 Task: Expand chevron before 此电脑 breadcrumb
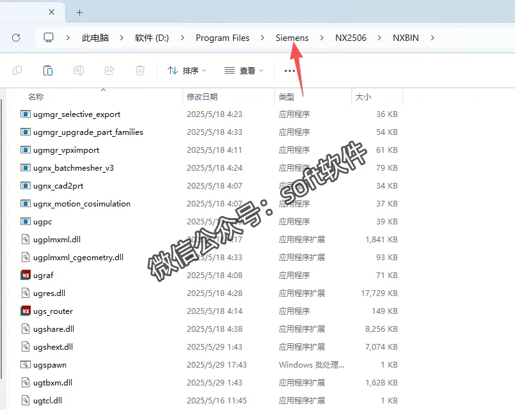tap(68, 38)
